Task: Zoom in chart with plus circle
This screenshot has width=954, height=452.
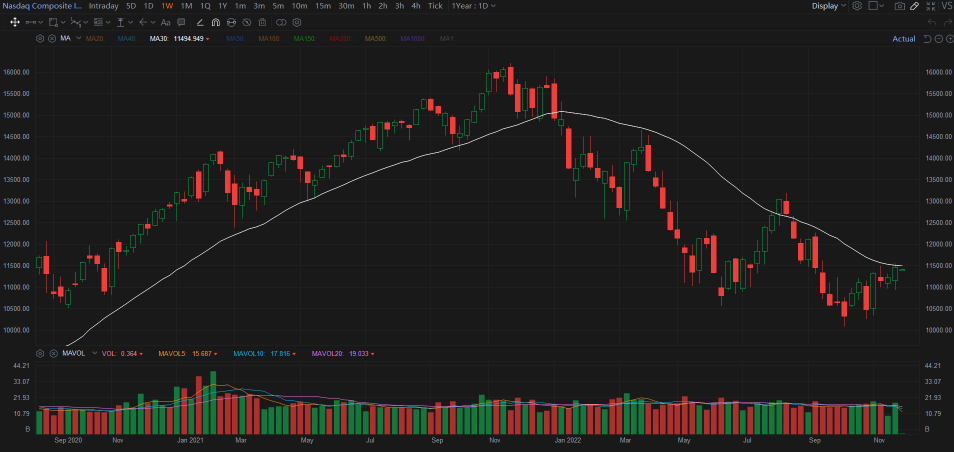Action: pyautogui.click(x=949, y=38)
